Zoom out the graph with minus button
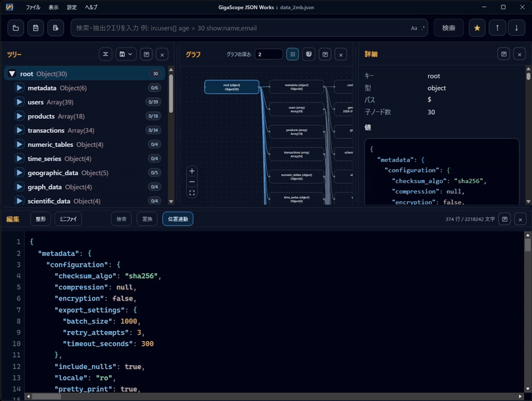The width and height of the screenshot is (532, 401). [x=192, y=182]
